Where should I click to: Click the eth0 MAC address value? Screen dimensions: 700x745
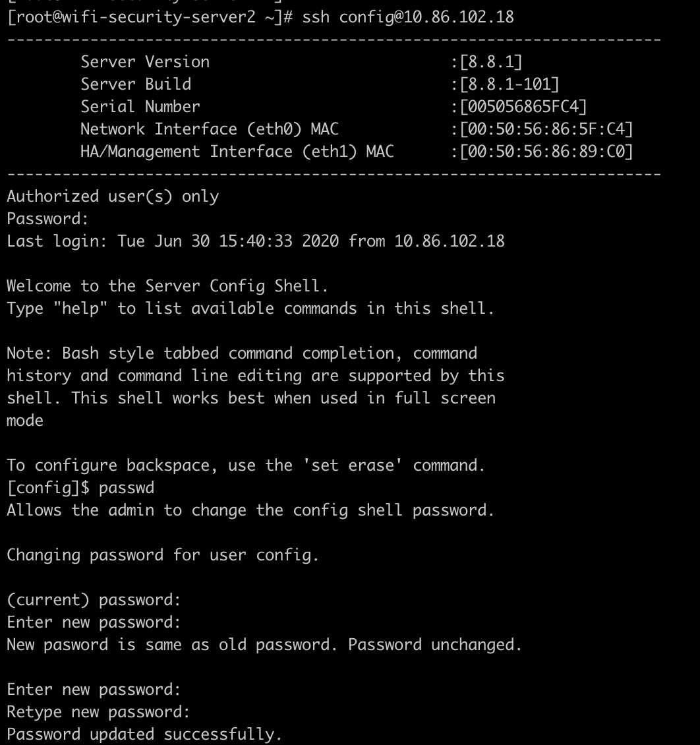[x=546, y=129]
